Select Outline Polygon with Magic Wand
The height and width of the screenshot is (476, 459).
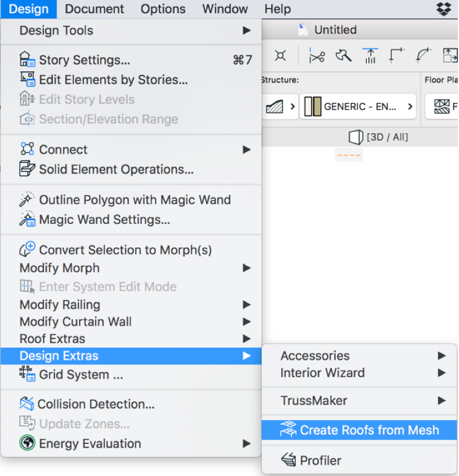131,200
